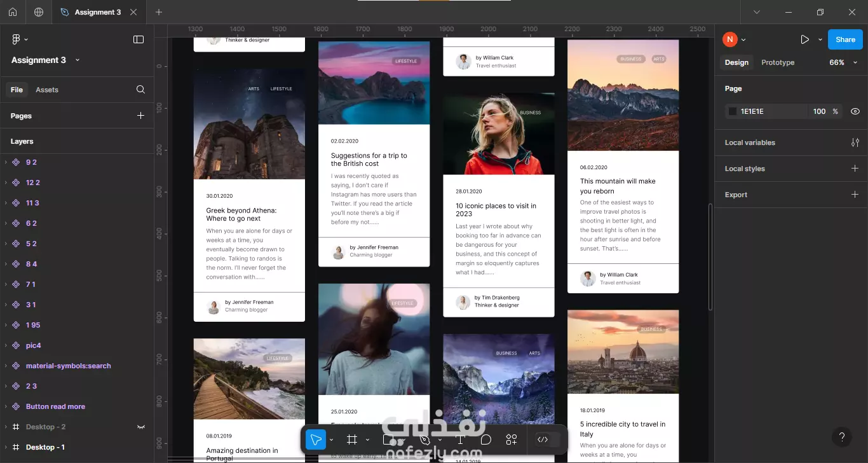Open the Move tools dropdown arrow
The width and height of the screenshot is (868, 463).
click(x=331, y=440)
